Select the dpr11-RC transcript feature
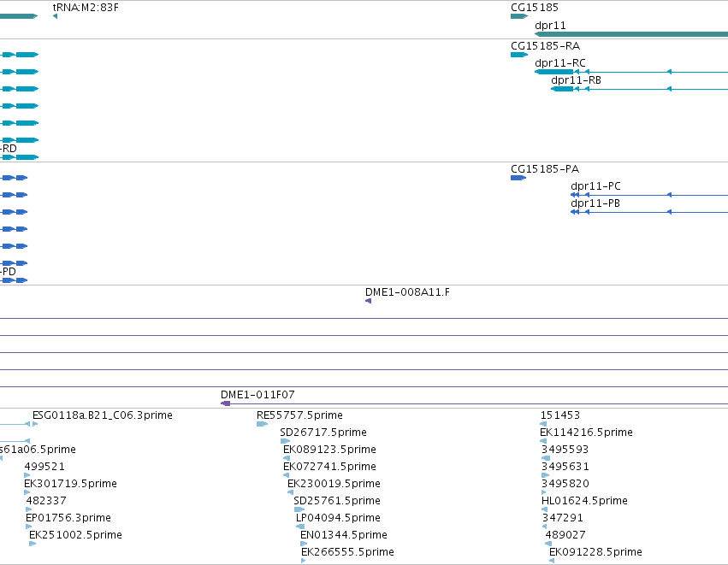This screenshot has width=728, height=565. [x=631, y=72]
